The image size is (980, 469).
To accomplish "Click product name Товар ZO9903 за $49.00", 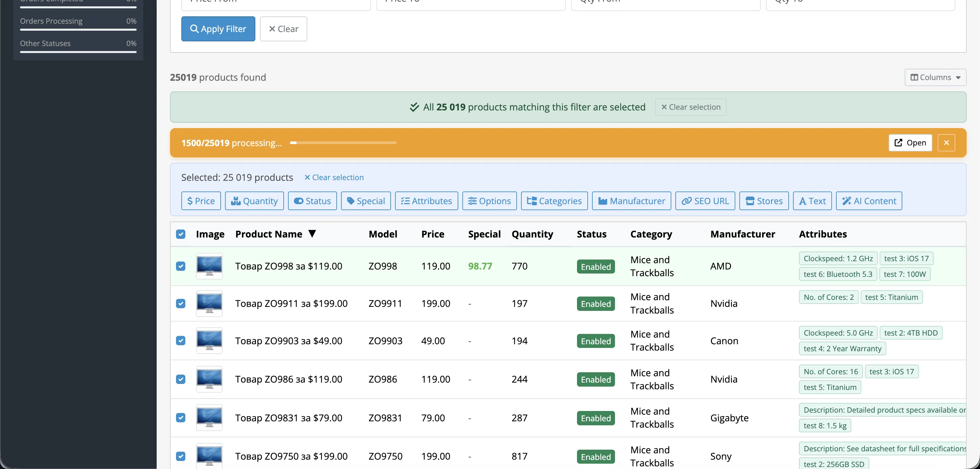I will (289, 341).
